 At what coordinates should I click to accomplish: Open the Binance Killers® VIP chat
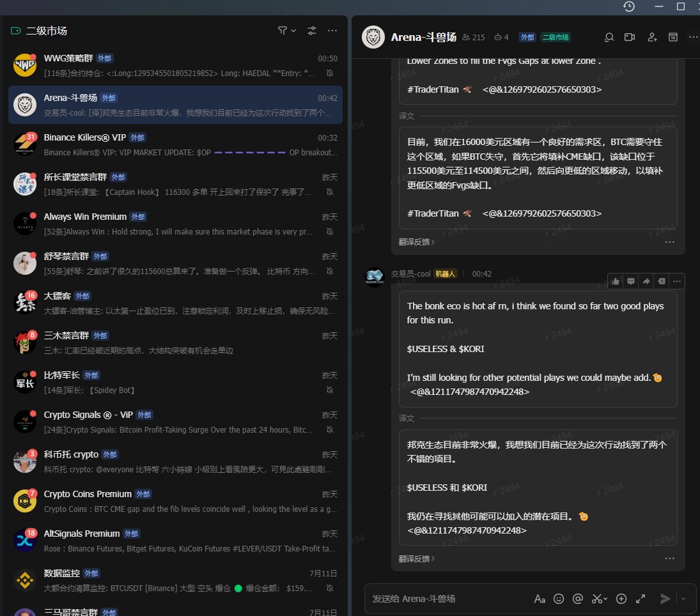pos(175,144)
